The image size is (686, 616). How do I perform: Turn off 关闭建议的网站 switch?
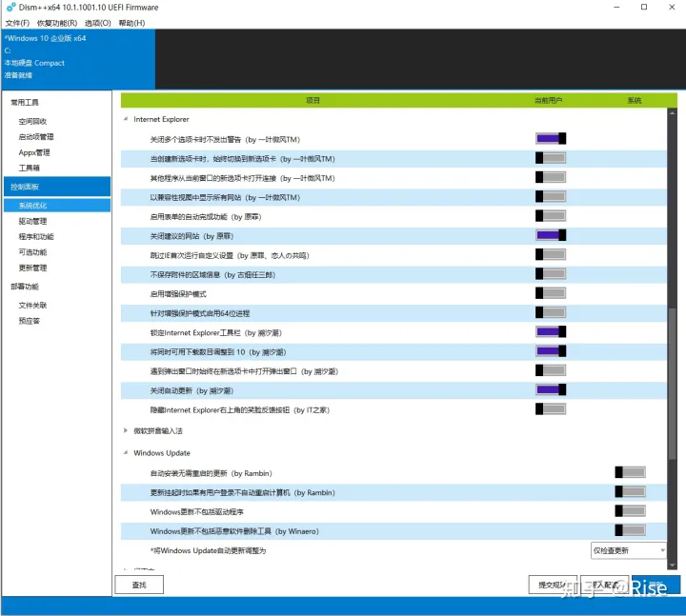pyautogui.click(x=551, y=235)
